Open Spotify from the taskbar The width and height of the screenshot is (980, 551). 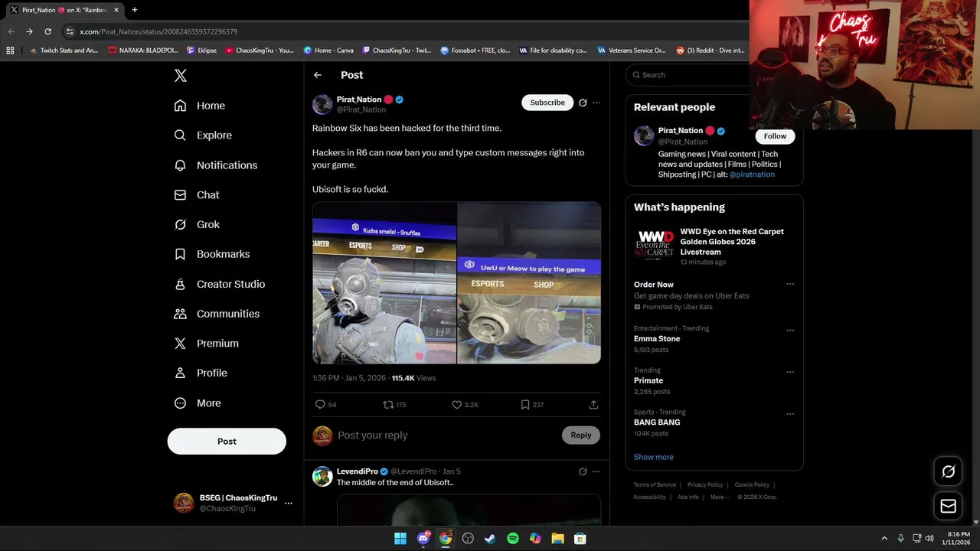pos(513,539)
